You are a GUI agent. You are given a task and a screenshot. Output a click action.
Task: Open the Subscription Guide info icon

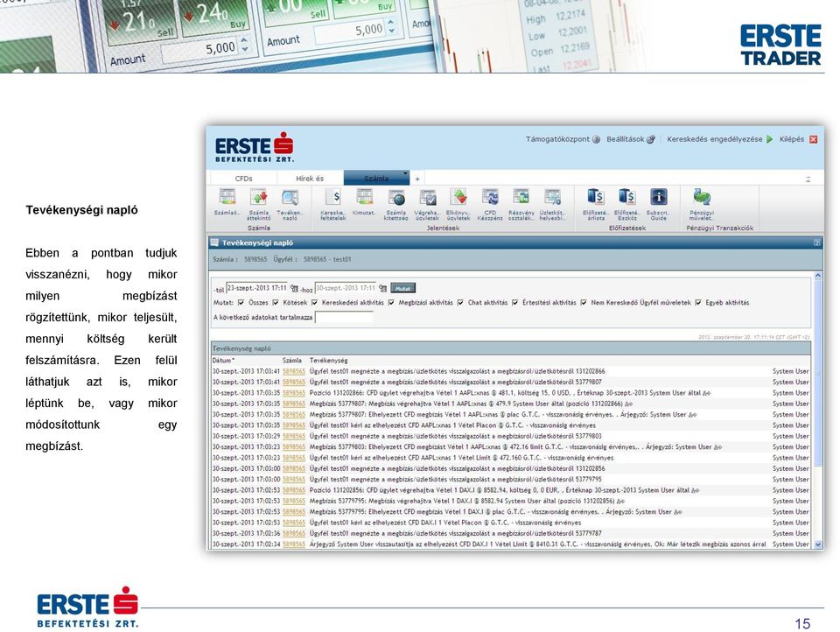click(x=658, y=197)
